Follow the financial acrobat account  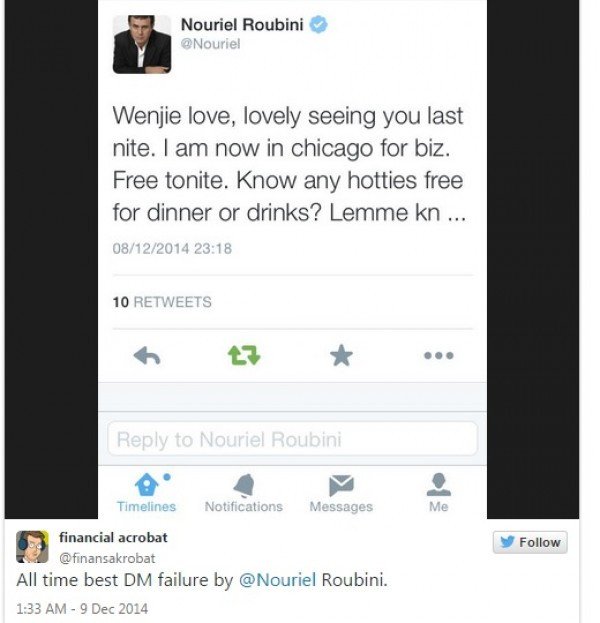[x=529, y=542]
